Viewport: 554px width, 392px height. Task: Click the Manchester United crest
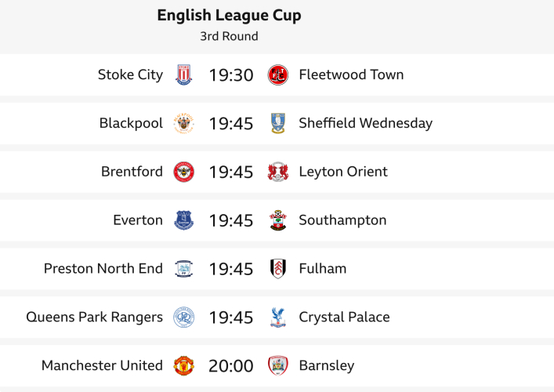(184, 365)
